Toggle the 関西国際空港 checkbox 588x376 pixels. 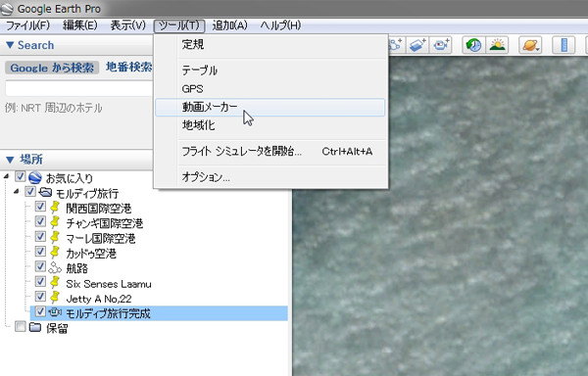(40, 207)
